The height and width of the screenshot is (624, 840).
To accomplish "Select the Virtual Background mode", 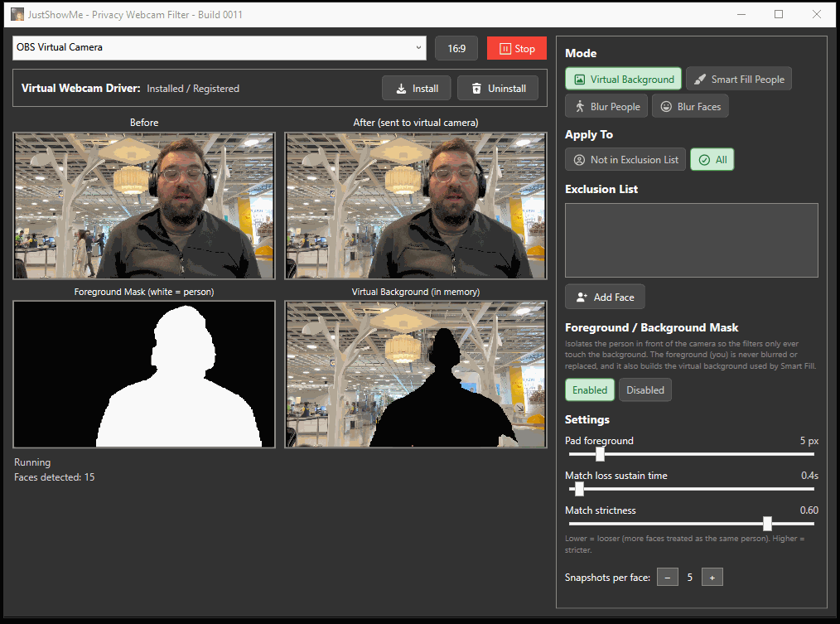I will pos(623,79).
